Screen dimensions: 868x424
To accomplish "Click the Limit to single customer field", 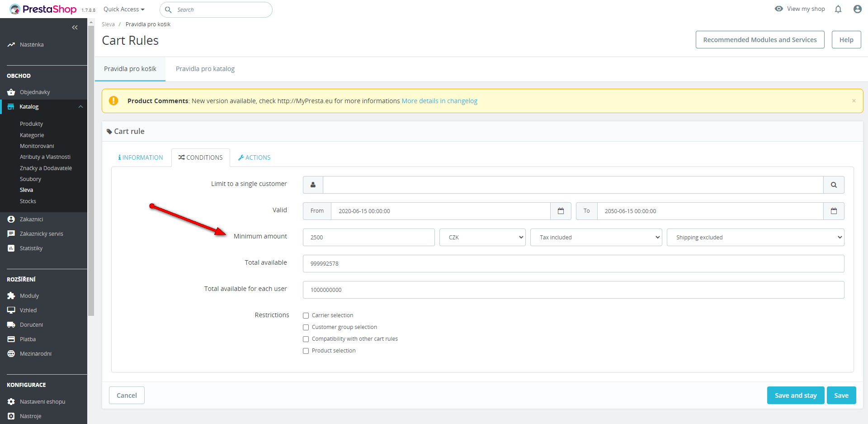I will click(573, 185).
